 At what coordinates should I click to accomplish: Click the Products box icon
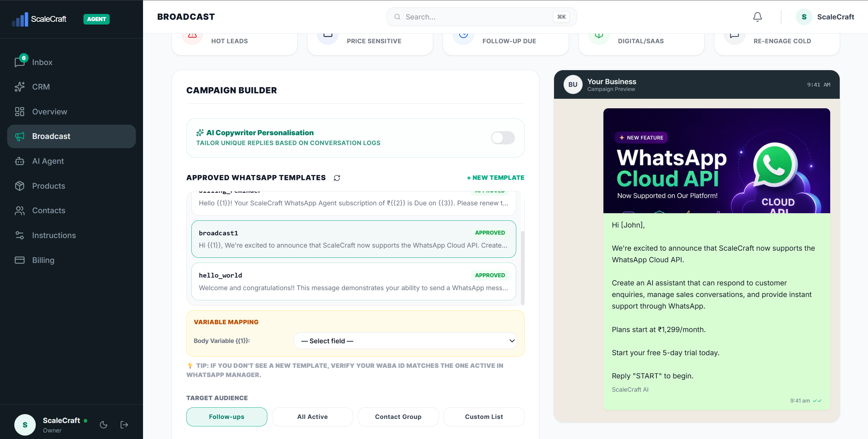pos(20,186)
